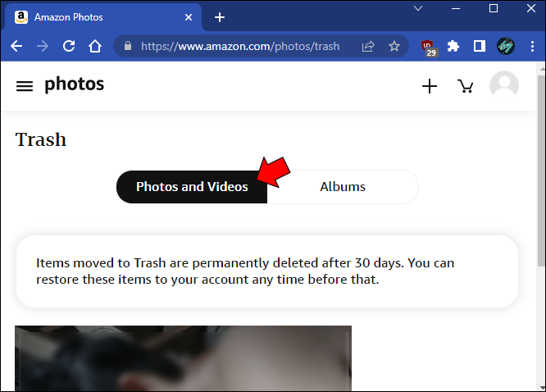The image size is (546, 392).
Task: Click the Trash page heading
Action: [x=41, y=139]
